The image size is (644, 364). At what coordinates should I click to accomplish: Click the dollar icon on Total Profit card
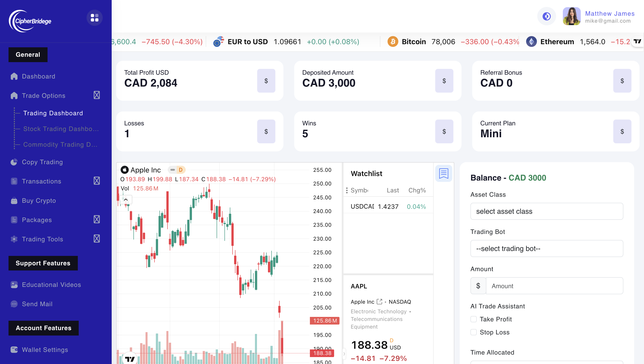coord(266,81)
